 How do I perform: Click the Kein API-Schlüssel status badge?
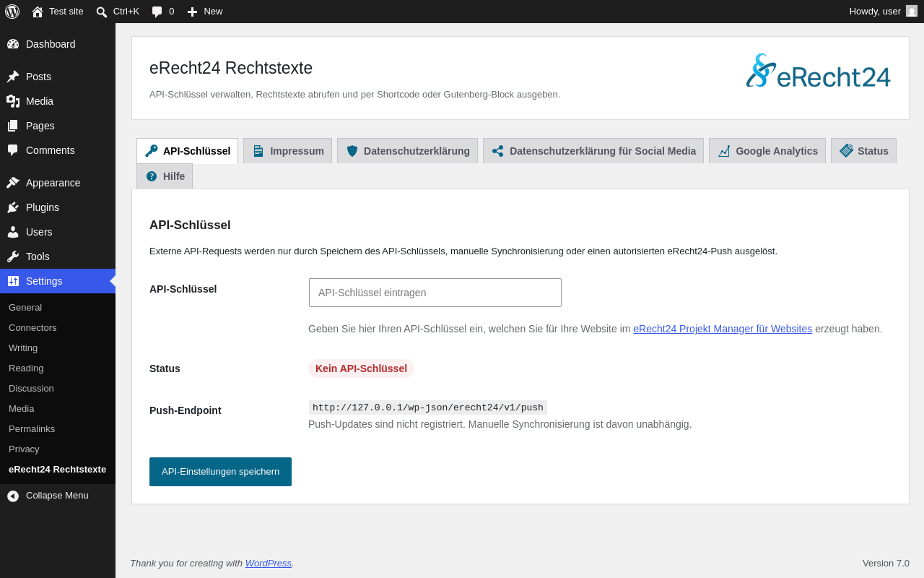point(361,368)
